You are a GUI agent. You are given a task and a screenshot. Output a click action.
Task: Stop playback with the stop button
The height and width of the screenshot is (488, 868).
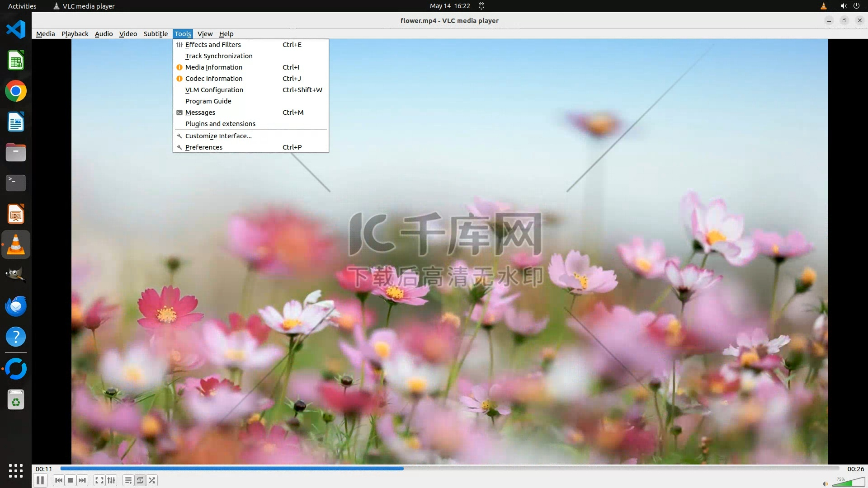(x=71, y=480)
